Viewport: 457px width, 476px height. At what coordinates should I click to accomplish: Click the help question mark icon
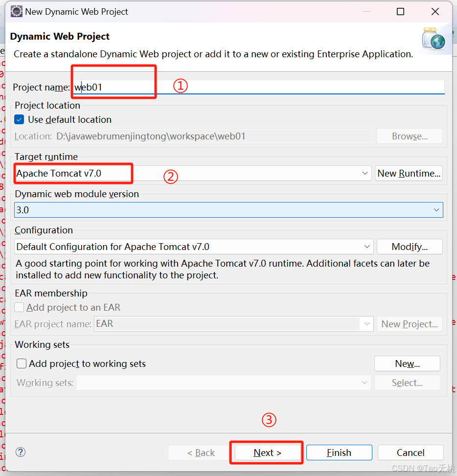pos(21,452)
